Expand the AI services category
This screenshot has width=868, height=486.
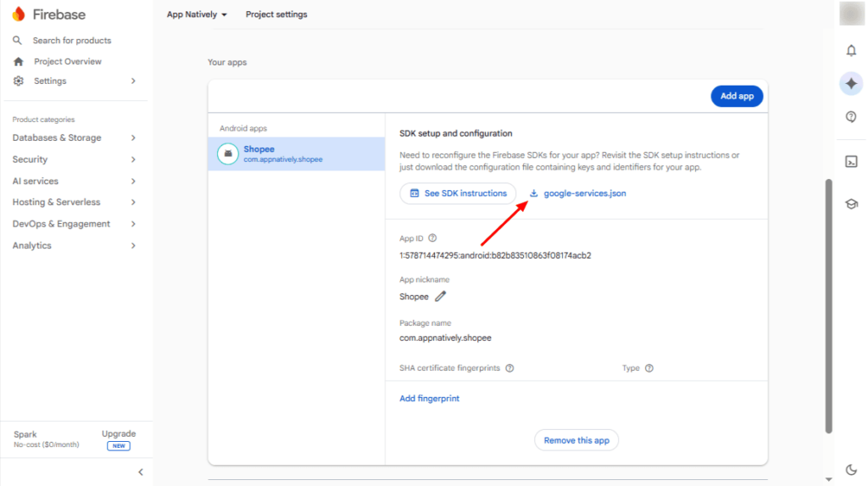click(x=74, y=182)
